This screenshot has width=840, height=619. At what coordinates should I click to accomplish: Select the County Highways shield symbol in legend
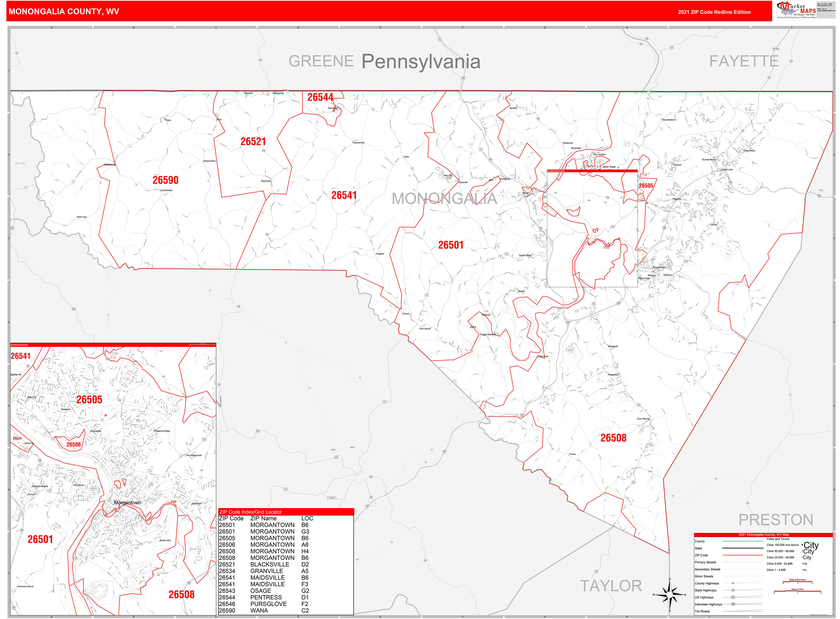click(734, 583)
